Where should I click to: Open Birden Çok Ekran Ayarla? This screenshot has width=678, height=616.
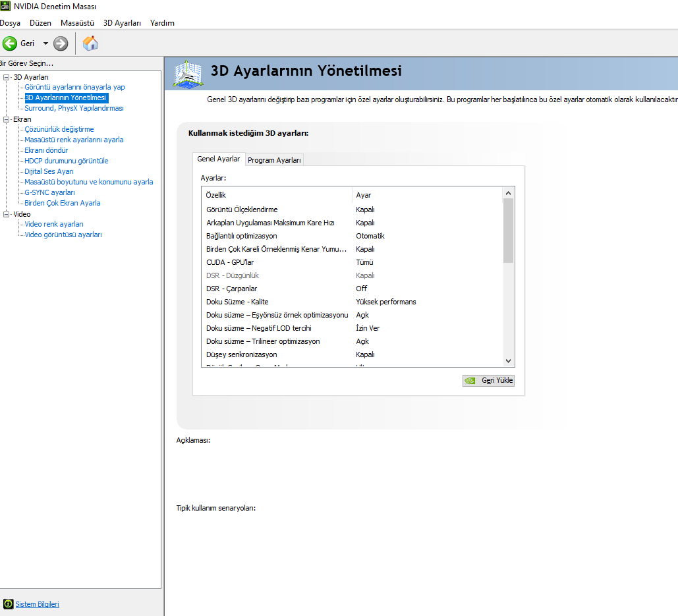pyautogui.click(x=62, y=203)
